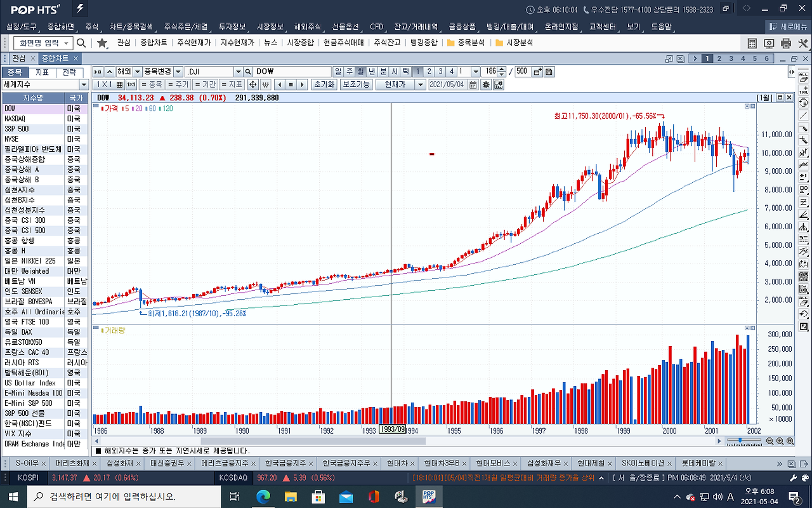The width and height of the screenshot is (812, 508).
Task: Click the 종목분석 folder link
Action: coord(466,43)
